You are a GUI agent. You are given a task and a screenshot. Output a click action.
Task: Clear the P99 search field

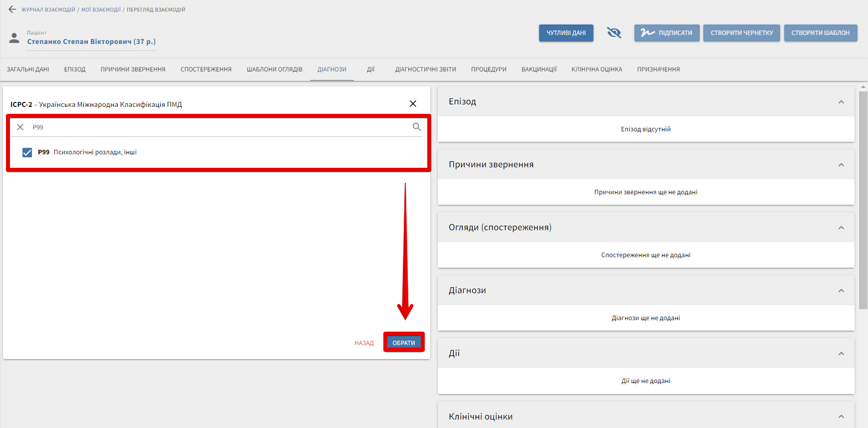point(20,127)
